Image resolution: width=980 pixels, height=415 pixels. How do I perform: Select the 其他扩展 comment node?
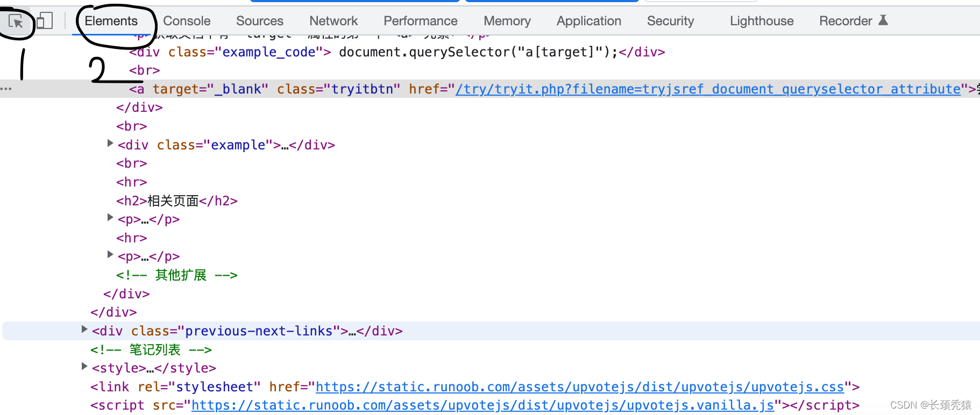[x=177, y=275]
